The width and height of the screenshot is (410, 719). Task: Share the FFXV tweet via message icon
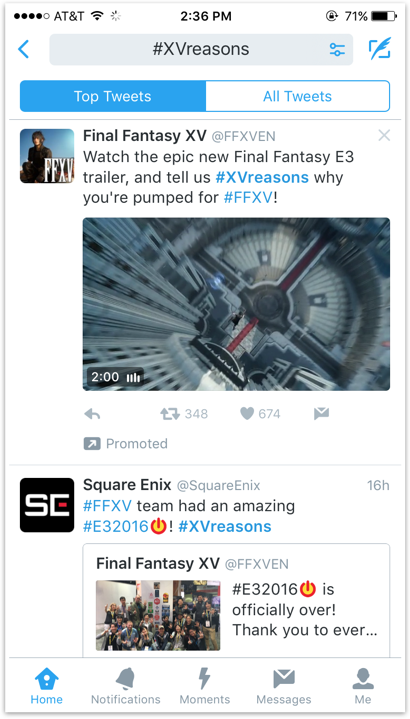[321, 414]
